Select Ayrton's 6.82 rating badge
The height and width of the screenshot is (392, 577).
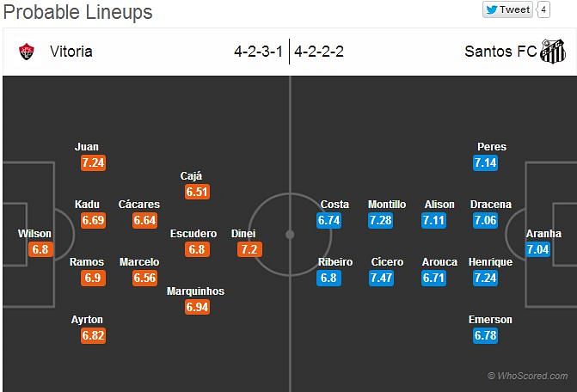[x=94, y=336]
